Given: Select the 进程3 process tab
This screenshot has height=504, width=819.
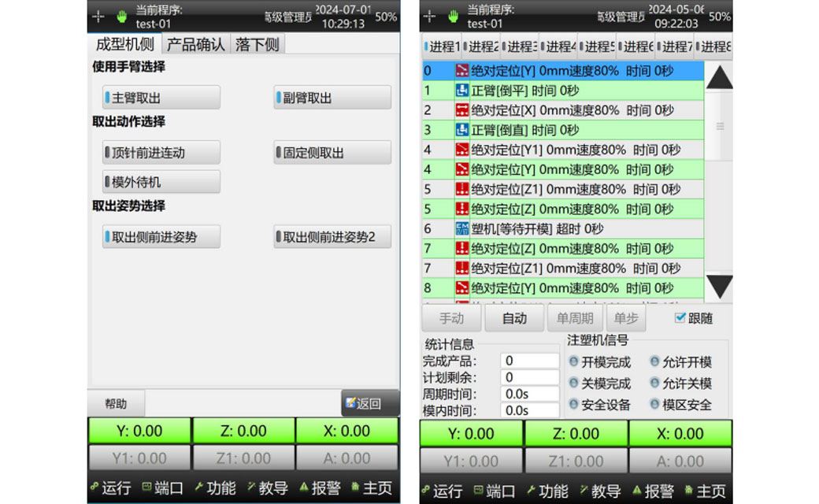Looking at the screenshot, I should pyautogui.click(x=519, y=46).
